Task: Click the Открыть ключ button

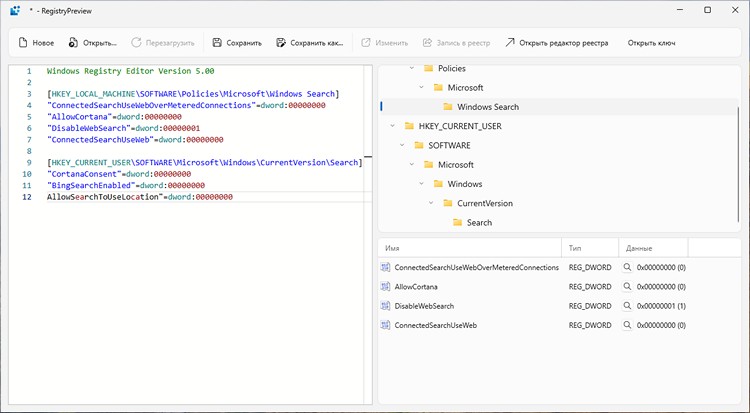Action: click(651, 43)
